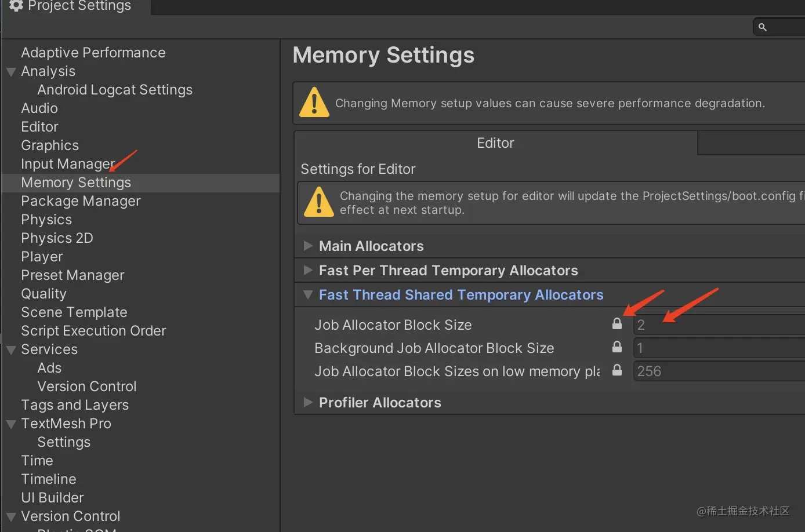Switch to the Editor tab

(x=495, y=143)
